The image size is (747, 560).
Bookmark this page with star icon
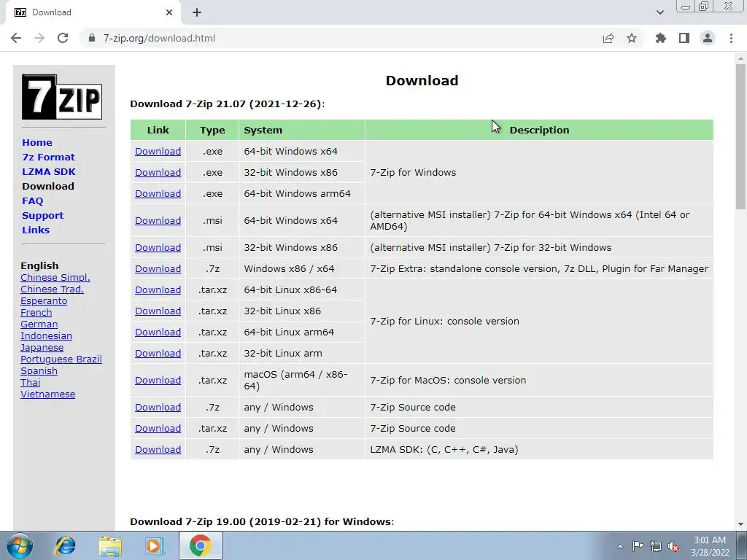pyautogui.click(x=632, y=38)
